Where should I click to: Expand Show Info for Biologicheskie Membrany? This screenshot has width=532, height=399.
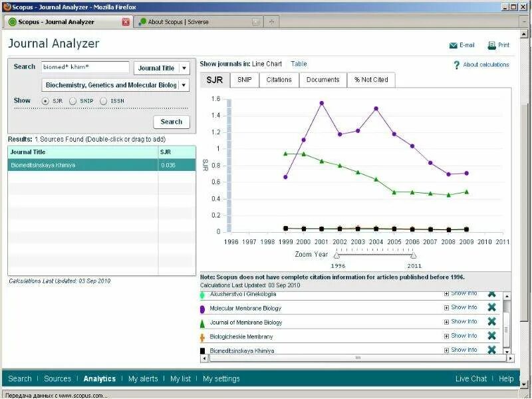click(461, 336)
